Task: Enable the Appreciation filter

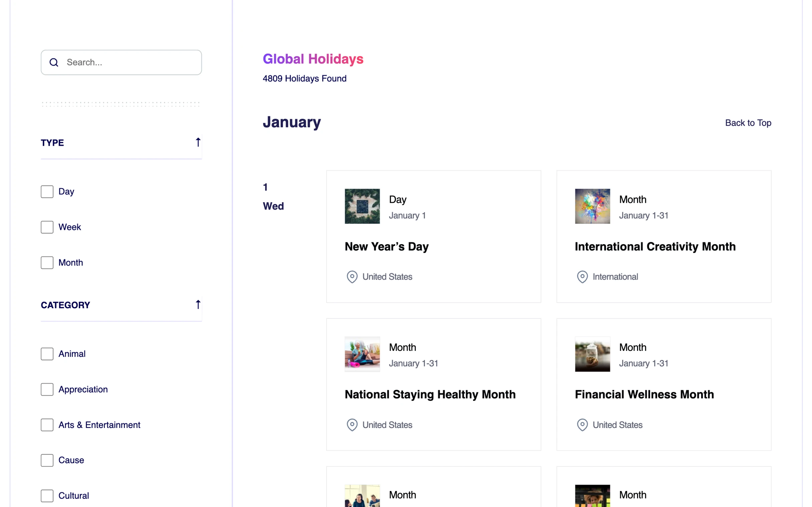Action: pos(47,389)
